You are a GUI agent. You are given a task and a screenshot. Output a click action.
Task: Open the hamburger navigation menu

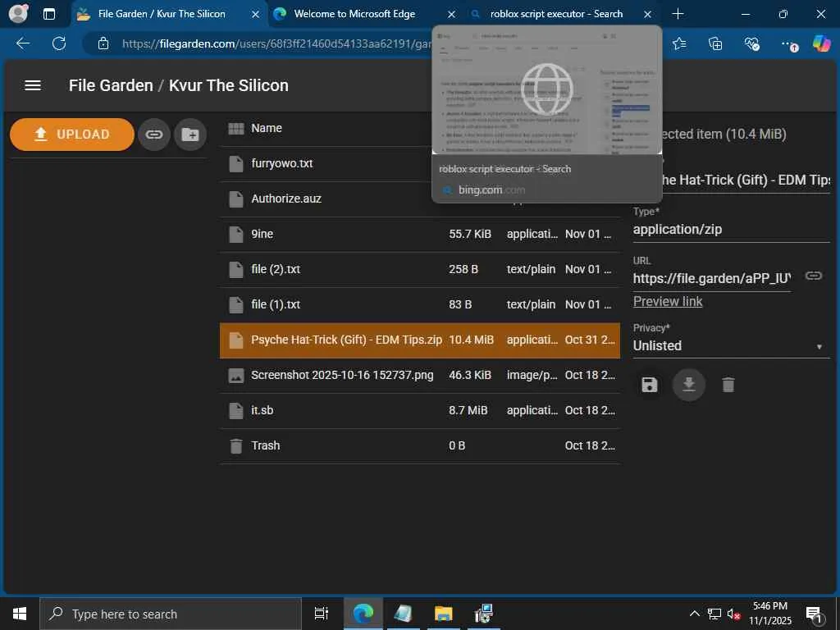click(x=33, y=85)
